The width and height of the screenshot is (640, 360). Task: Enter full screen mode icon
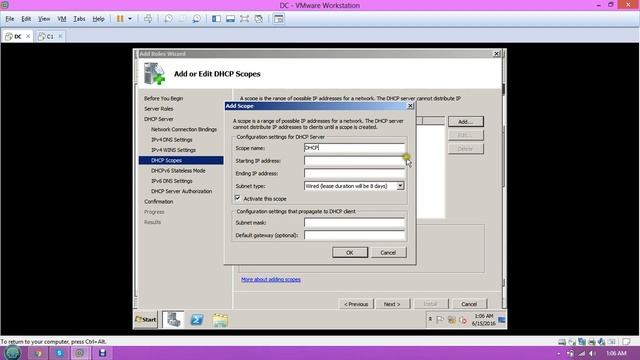tap(244, 19)
